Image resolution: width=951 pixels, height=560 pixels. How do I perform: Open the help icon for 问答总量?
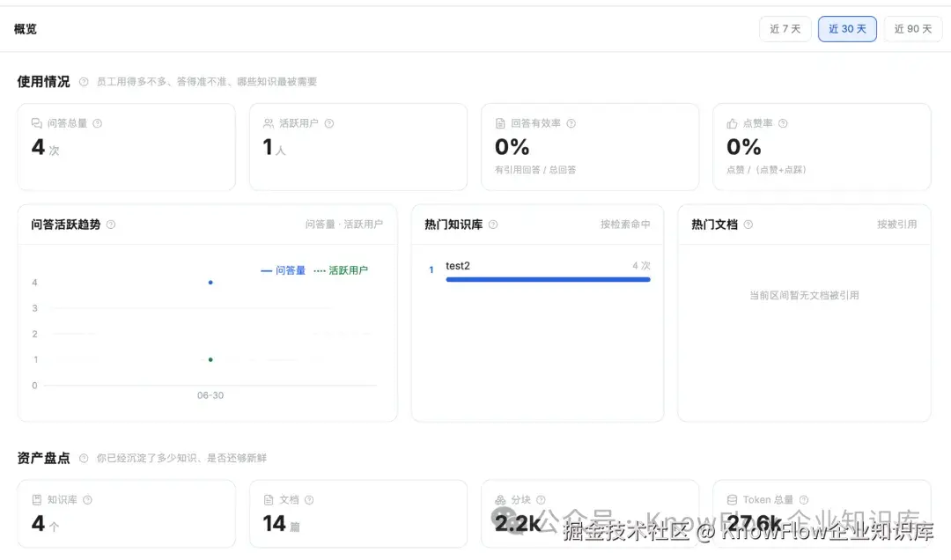[97, 123]
